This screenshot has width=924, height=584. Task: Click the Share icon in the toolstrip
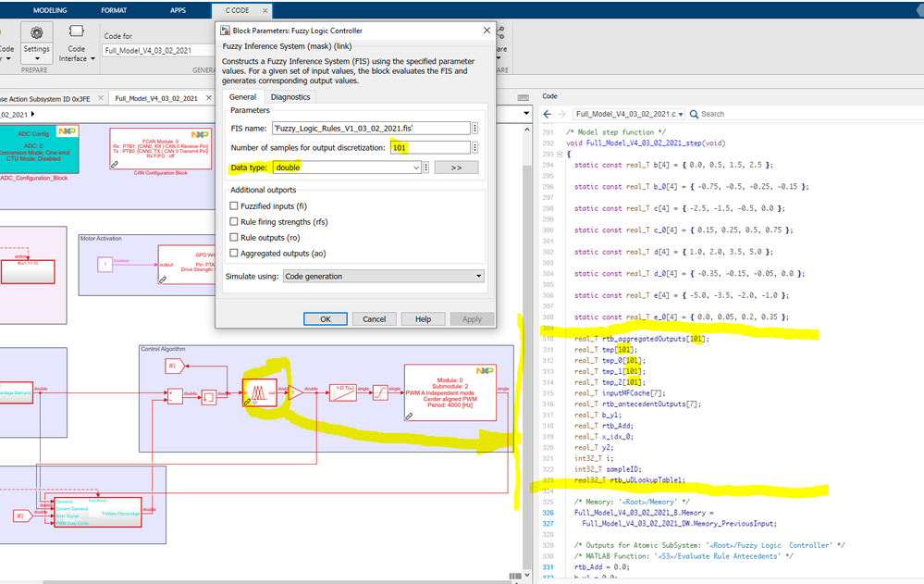501,32
